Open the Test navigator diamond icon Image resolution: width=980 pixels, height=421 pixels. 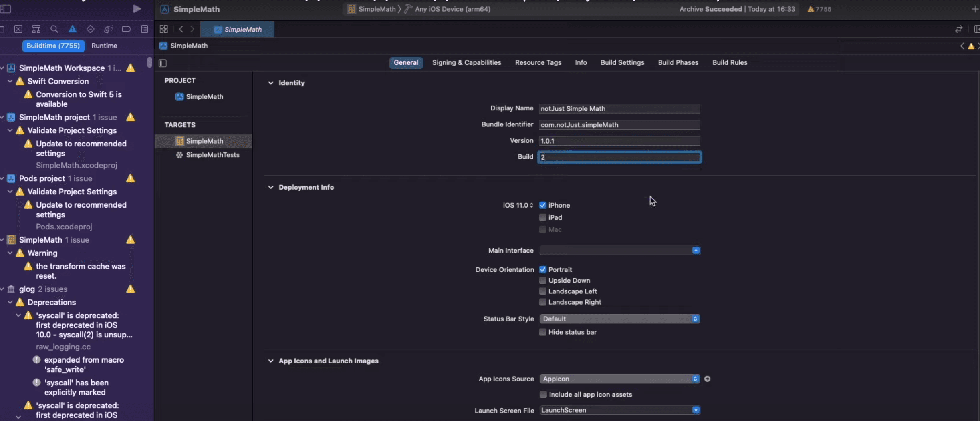pos(90,29)
